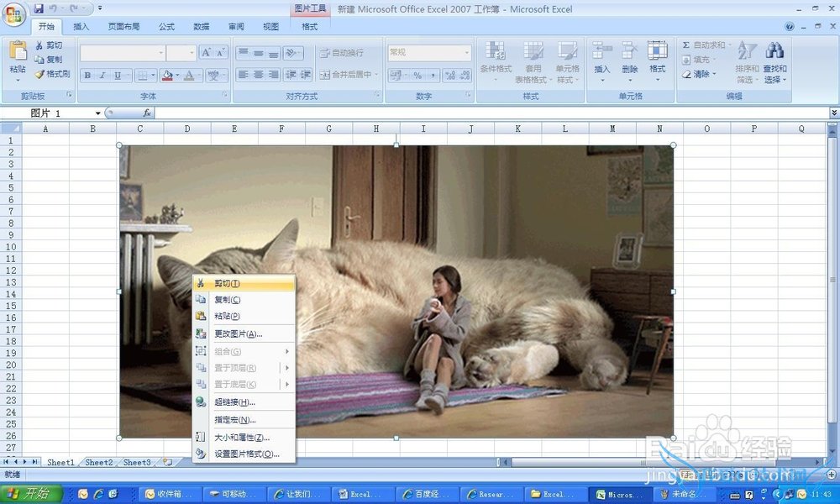The width and height of the screenshot is (840, 504).
Task: Open Conditional Formatting (条件格式) menu
Action: click(496, 62)
